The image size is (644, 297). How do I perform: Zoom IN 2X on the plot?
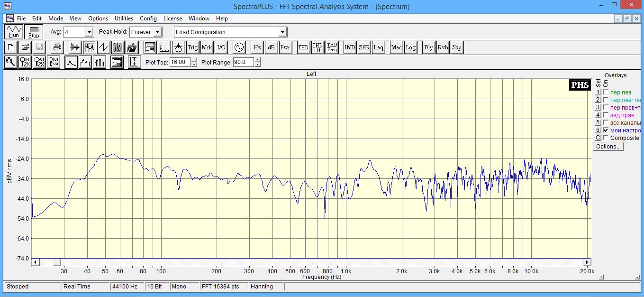click(25, 62)
